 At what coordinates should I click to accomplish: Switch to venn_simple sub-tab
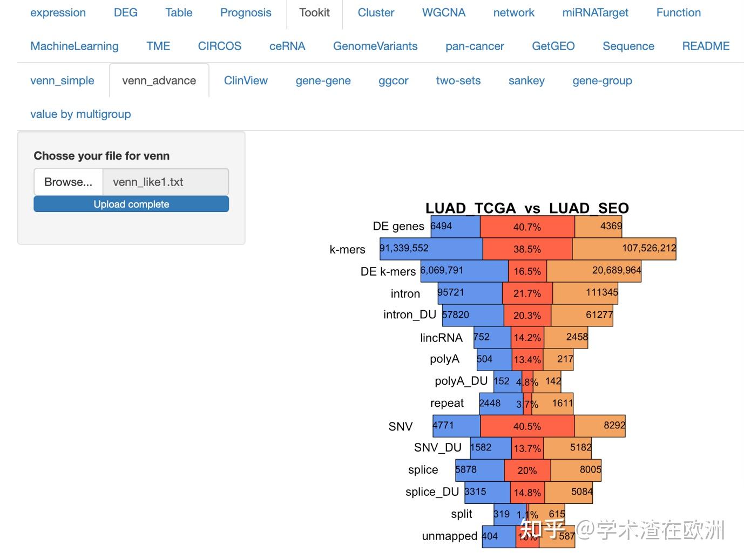(62, 81)
